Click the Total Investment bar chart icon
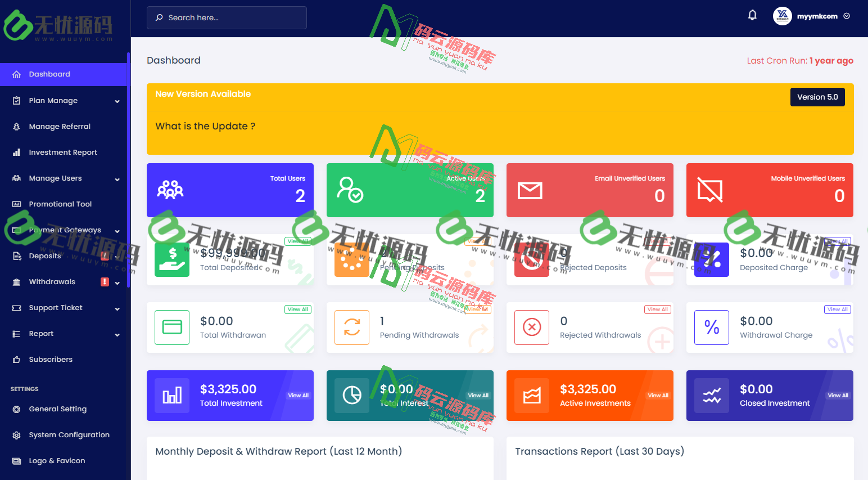This screenshot has width=868, height=480. 172,396
